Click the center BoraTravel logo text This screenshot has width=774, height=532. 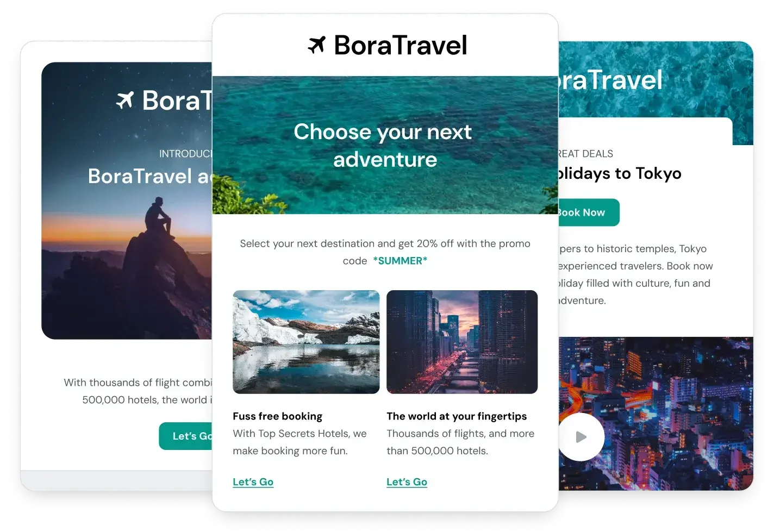tap(400, 45)
